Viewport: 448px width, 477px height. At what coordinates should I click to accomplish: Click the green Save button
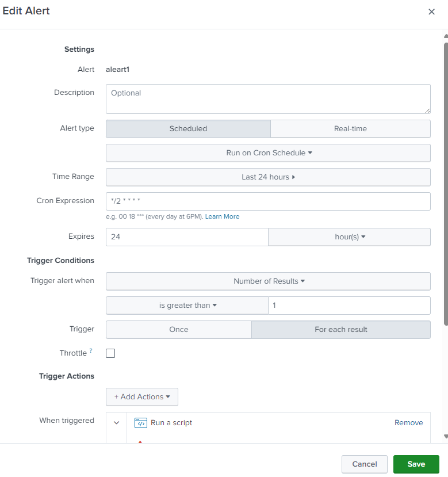tap(416, 464)
